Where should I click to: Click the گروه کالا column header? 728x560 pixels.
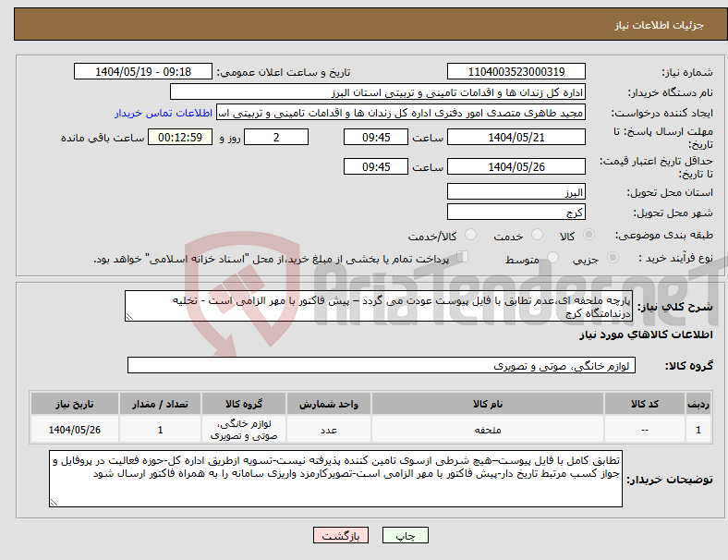point(244,404)
